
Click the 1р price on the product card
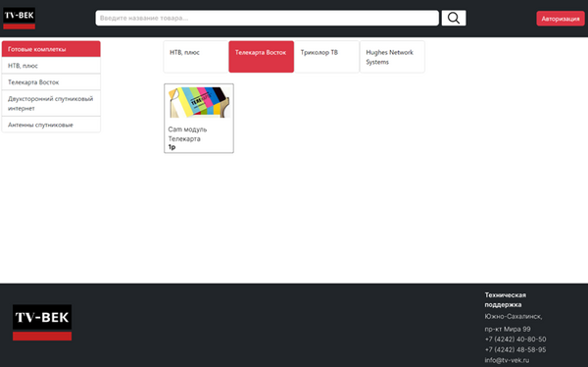click(x=171, y=147)
